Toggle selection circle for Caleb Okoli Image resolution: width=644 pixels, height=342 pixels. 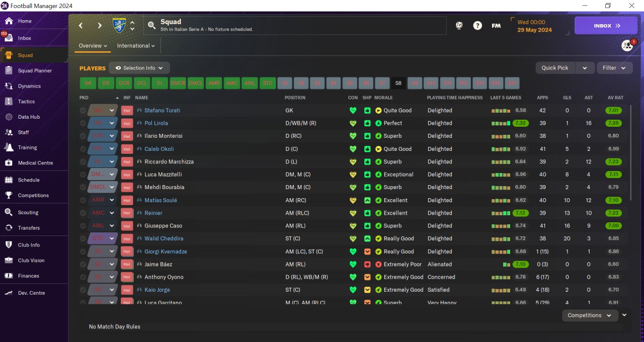click(83, 149)
